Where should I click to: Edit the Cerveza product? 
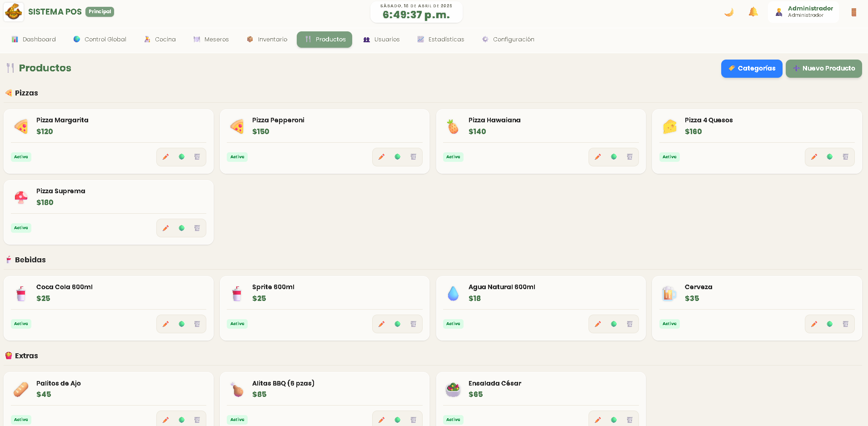click(x=814, y=324)
